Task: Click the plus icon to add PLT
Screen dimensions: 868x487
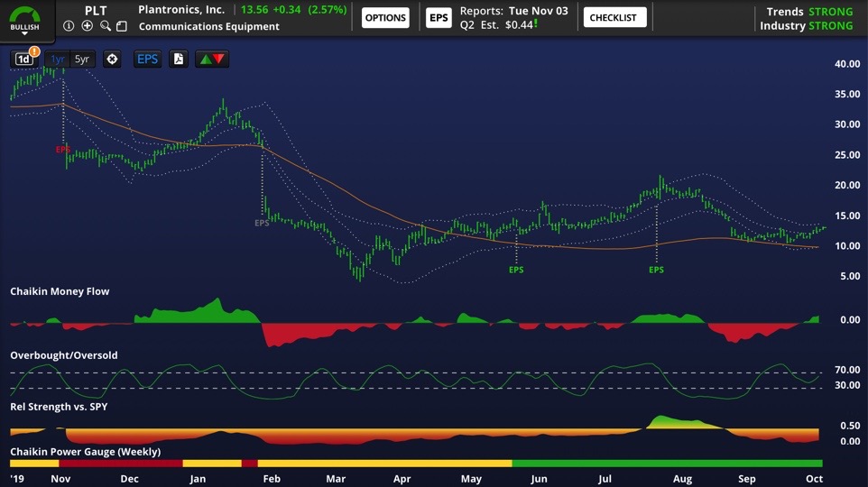Action: click(87, 26)
